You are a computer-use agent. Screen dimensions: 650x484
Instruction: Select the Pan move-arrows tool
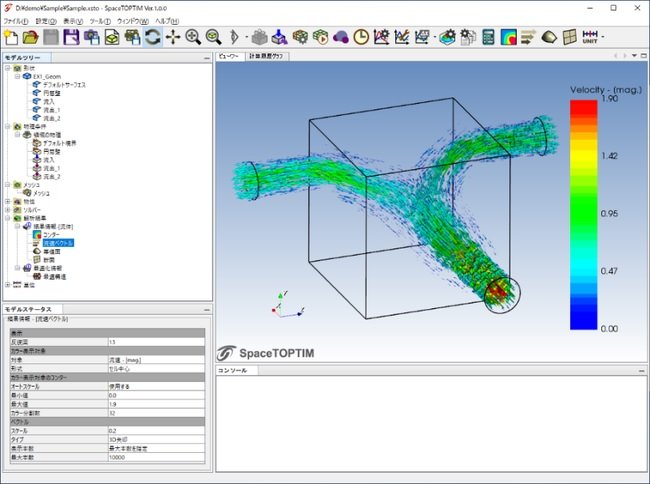[x=172, y=37]
